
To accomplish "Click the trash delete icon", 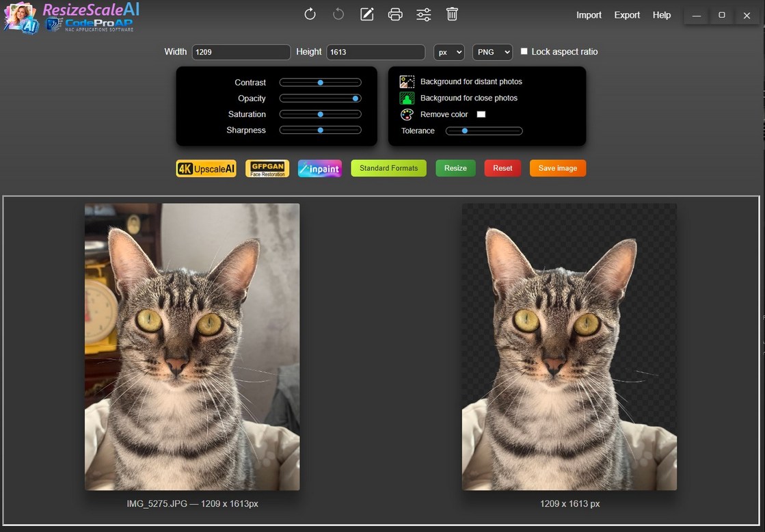I will (452, 14).
